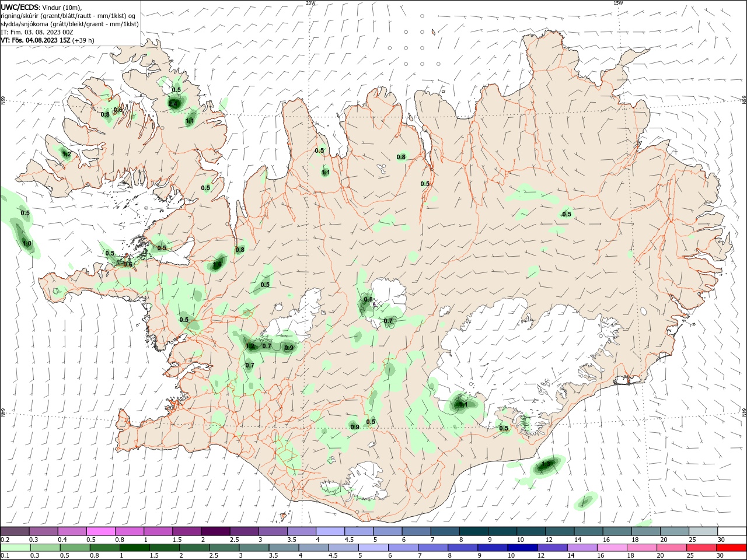Select the light green 0.3 swatch in rain scale
747x560 pixels.
pos(45,548)
